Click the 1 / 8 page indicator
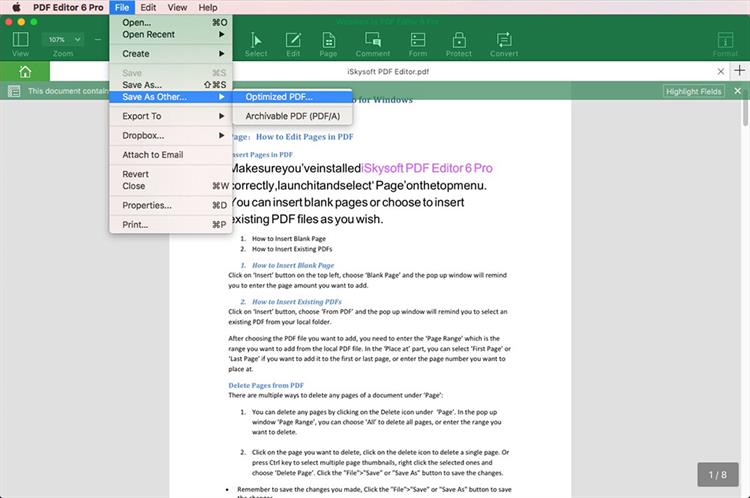 click(717, 475)
